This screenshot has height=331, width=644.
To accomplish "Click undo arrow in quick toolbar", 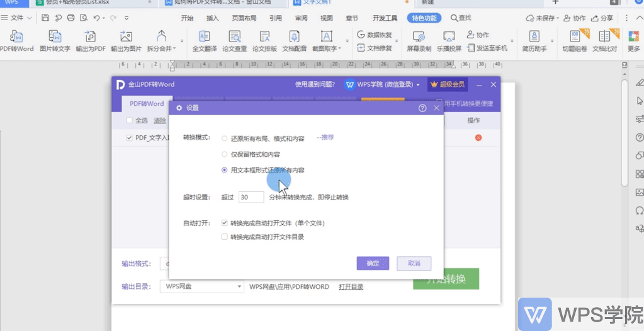I will coord(96,18).
